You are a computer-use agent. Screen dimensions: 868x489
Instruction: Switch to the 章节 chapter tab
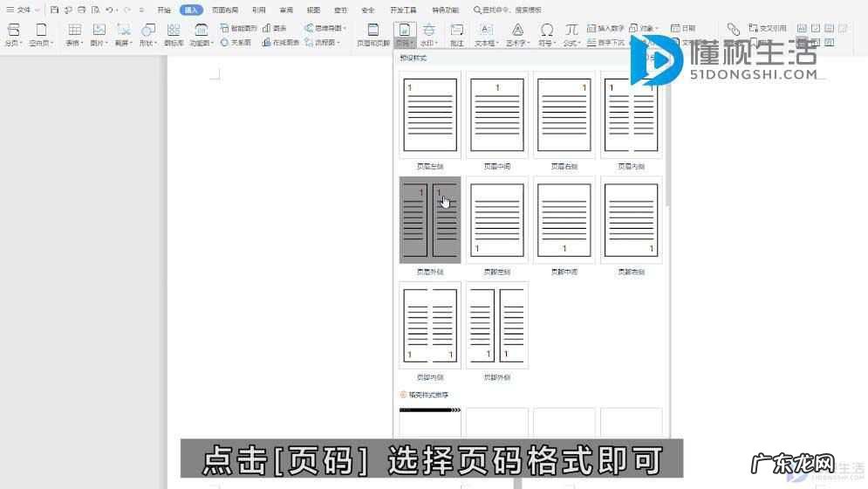pyautogui.click(x=340, y=10)
